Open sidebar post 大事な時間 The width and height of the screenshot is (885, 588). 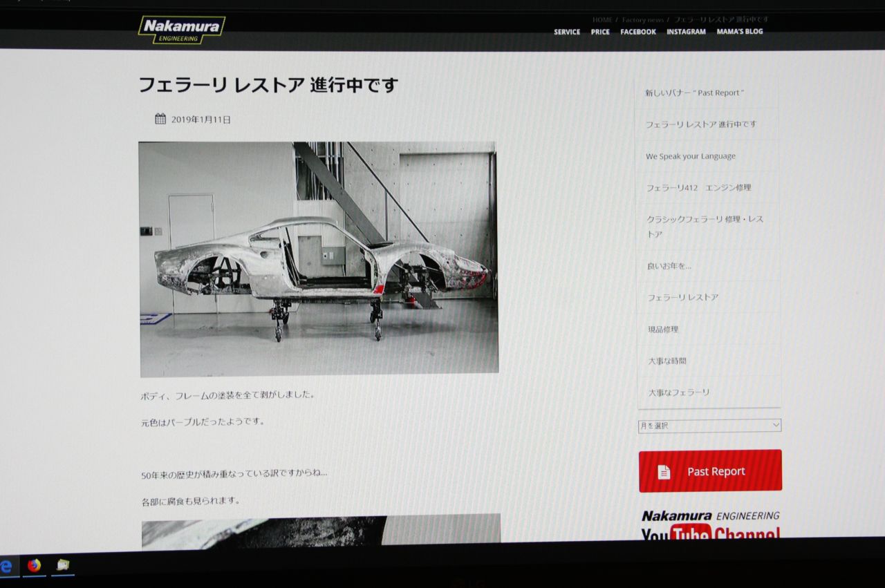click(x=667, y=361)
